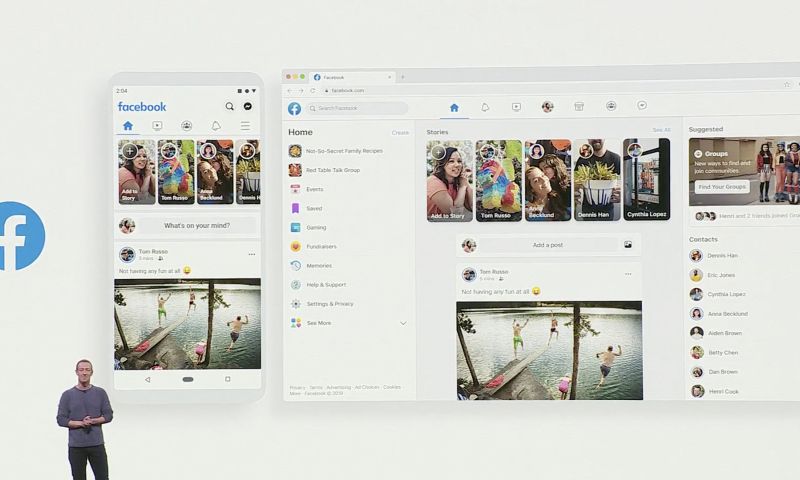Click desktop Add to Story card
Image resolution: width=800 pixels, height=480 pixels.
(x=450, y=181)
